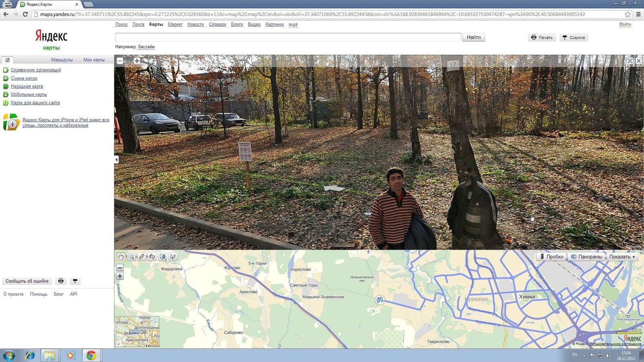Toggle the Пробки traffic layer
Screen dimensions: 644x362
click(x=551, y=257)
